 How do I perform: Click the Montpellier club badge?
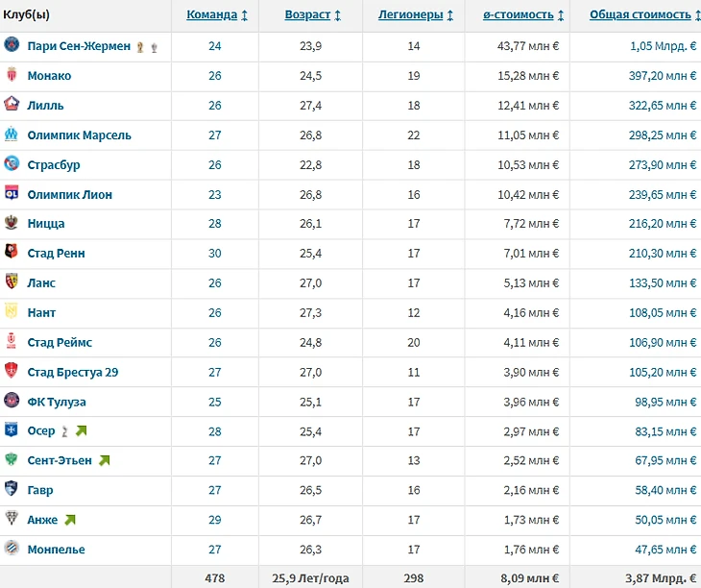(x=12, y=548)
